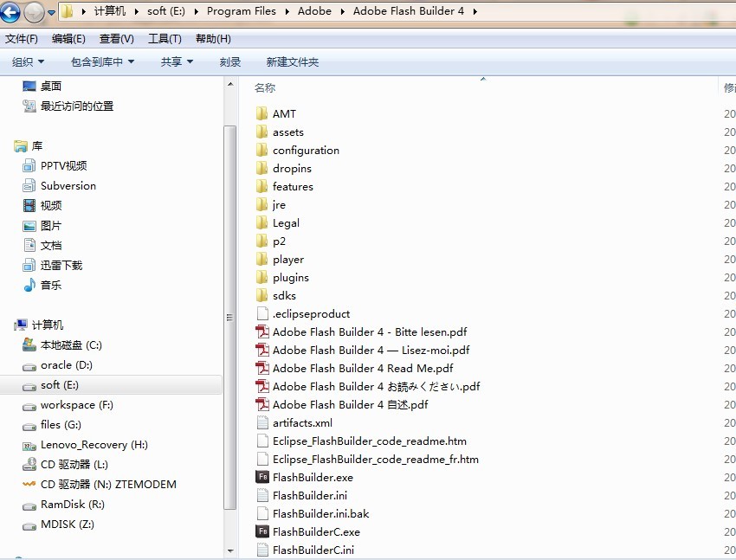Image resolution: width=736 pixels, height=560 pixels.
Task: Expand arrow after Adobe Flash Builder 4 breadcrumb
Action: (x=475, y=12)
